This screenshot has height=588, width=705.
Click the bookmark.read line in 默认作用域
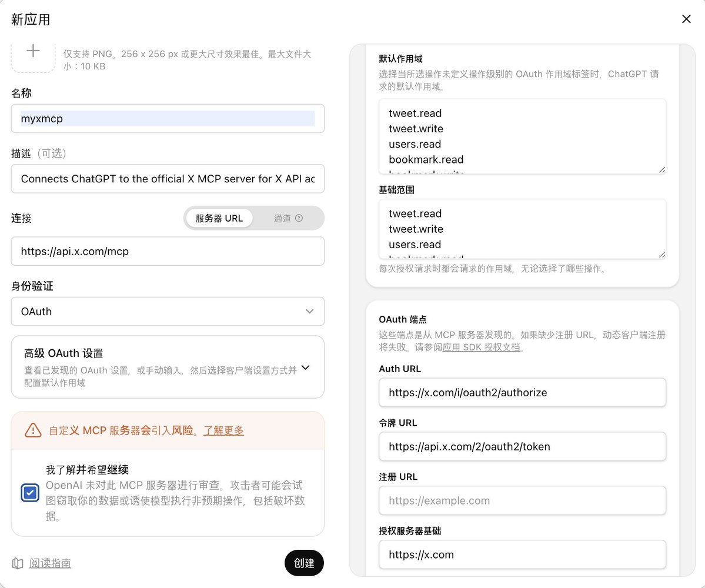click(x=426, y=159)
